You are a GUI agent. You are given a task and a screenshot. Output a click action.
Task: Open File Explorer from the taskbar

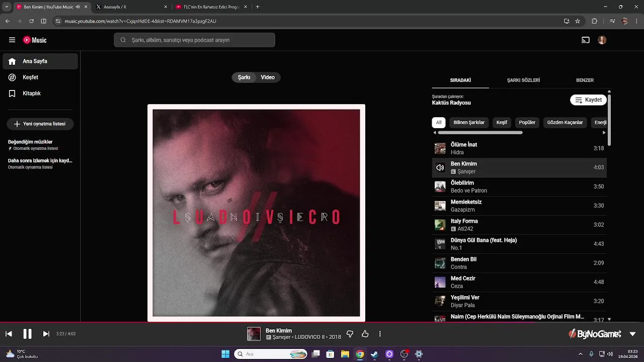point(345,354)
